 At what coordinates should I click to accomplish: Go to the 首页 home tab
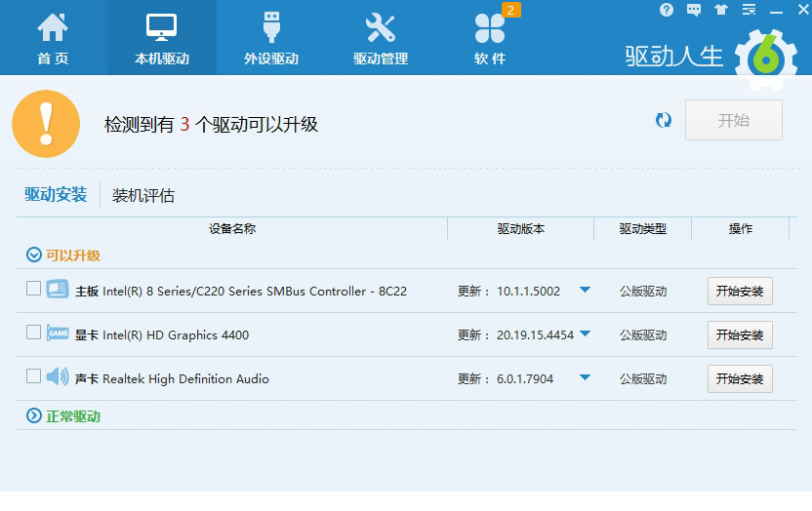(53, 38)
